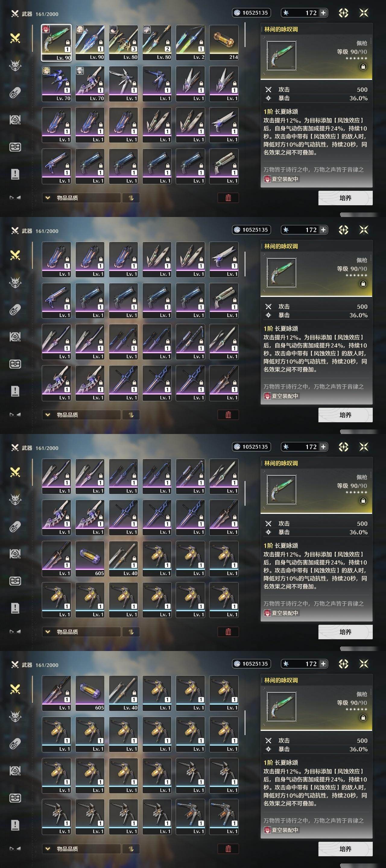Toggle the topmost sidebar collapse arrows
The image size is (386, 868).
pos(15,198)
